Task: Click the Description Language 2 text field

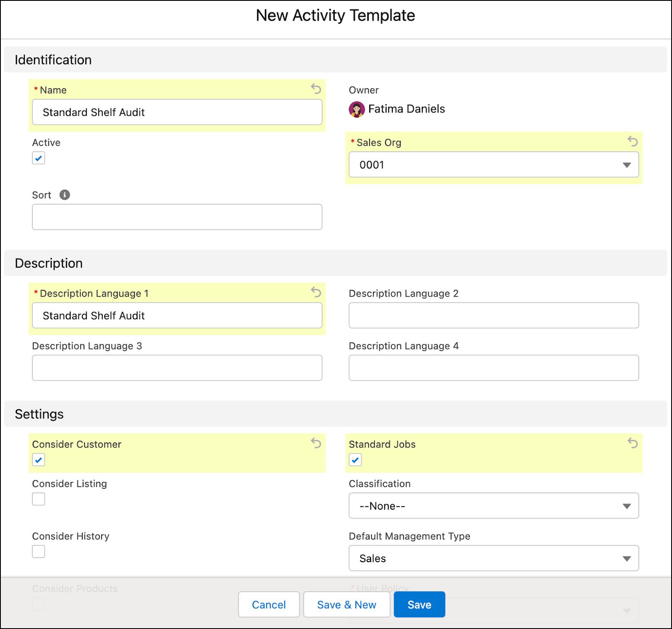Action: [x=493, y=315]
